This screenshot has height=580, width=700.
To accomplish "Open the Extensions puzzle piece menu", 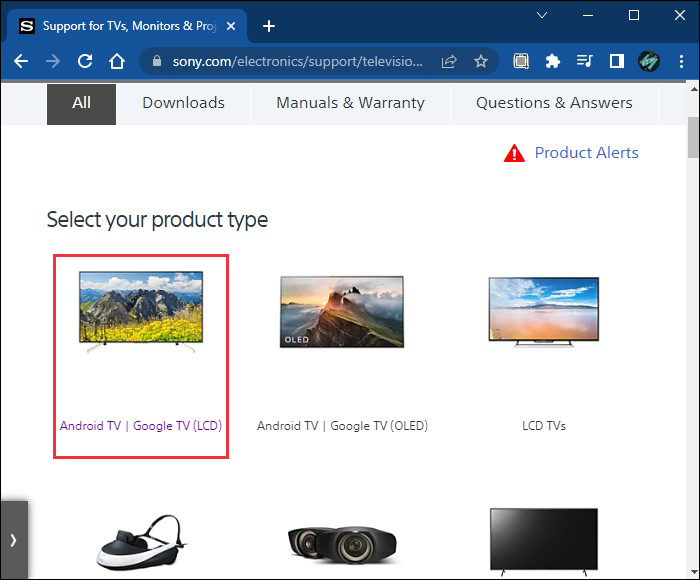I will [553, 61].
